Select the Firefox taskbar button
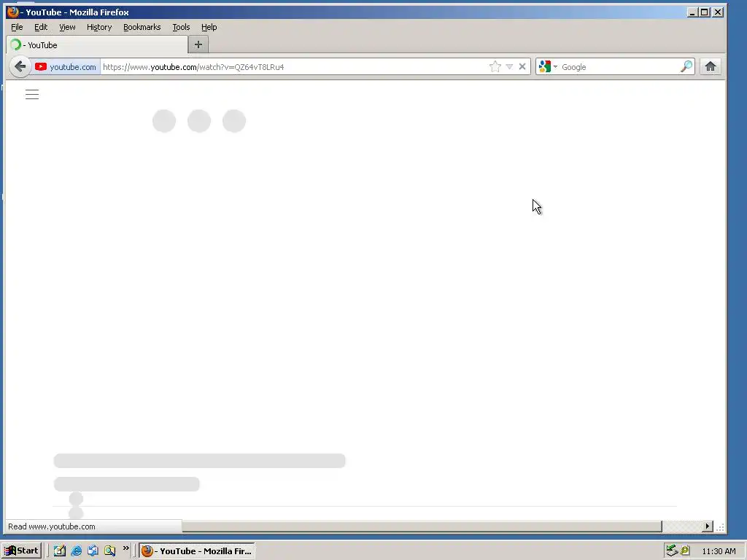The height and width of the screenshot is (560, 747). coord(197,551)
